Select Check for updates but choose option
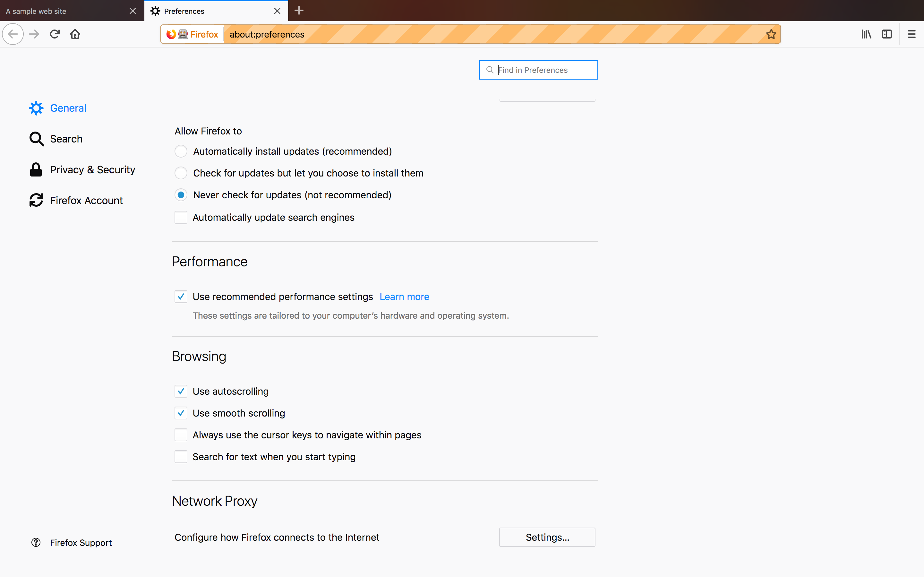Viewport: 924px width, 577px height. pyautogui.click(x=181, y=173)
